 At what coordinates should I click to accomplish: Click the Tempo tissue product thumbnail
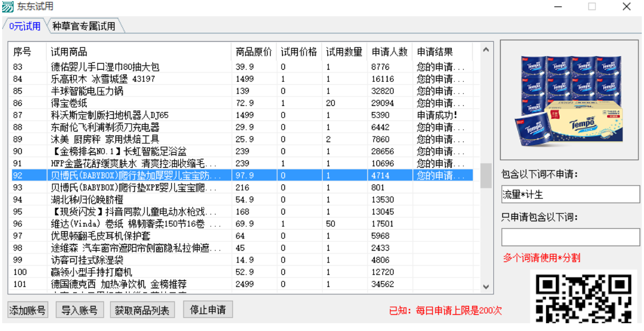click(569, 100)
